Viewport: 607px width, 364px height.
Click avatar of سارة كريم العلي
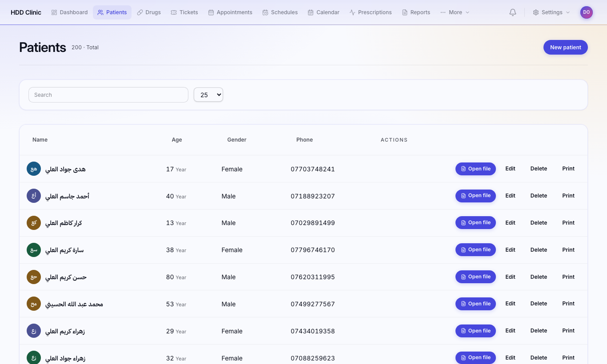coord(34,250)
